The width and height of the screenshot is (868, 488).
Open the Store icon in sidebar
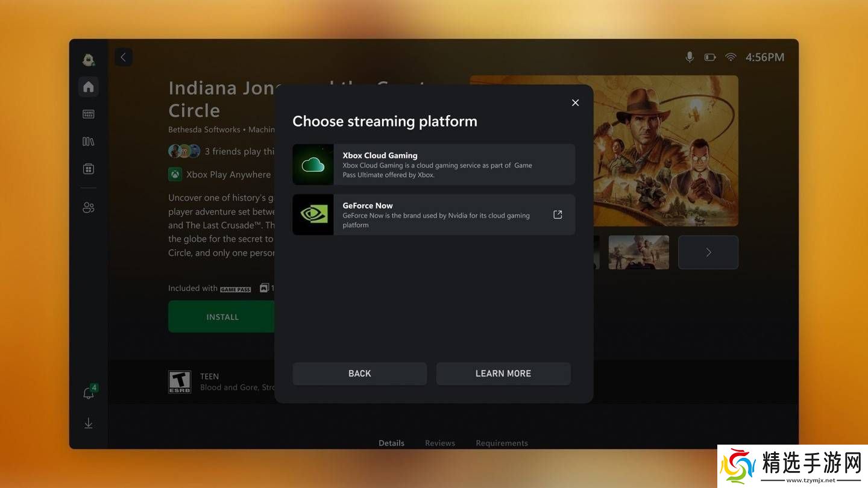point(89,169)
